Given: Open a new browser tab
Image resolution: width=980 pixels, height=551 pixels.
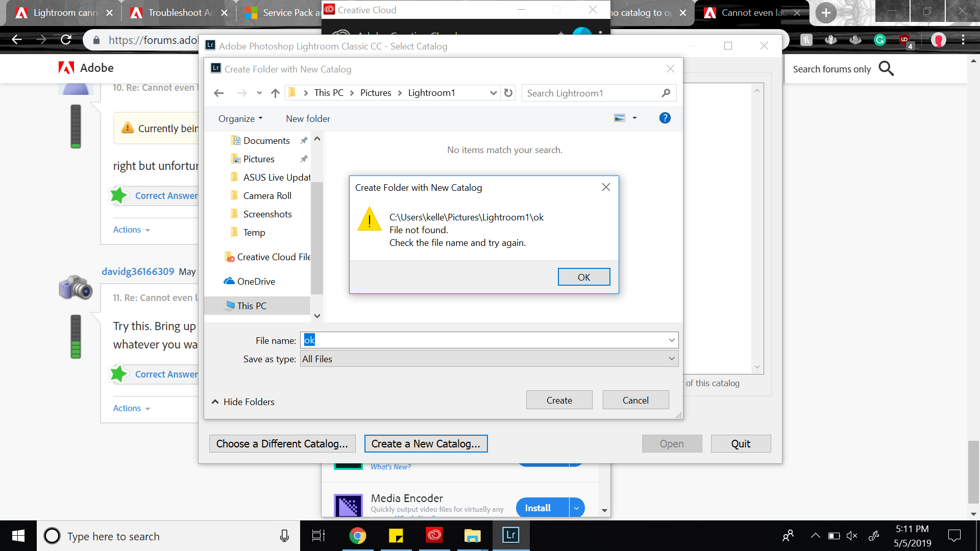Looking at the screenshot, I should [825, 13].
